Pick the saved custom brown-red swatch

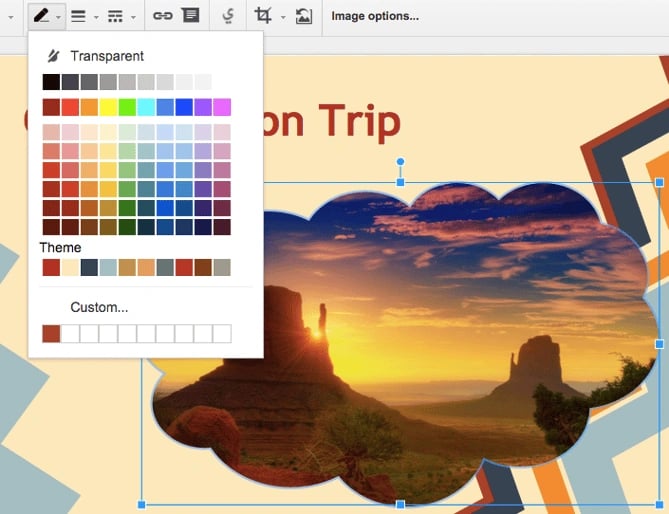(x=51, y=333)
